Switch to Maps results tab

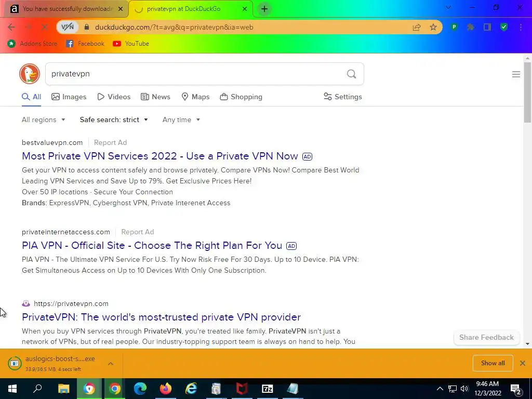pos(195,97)
